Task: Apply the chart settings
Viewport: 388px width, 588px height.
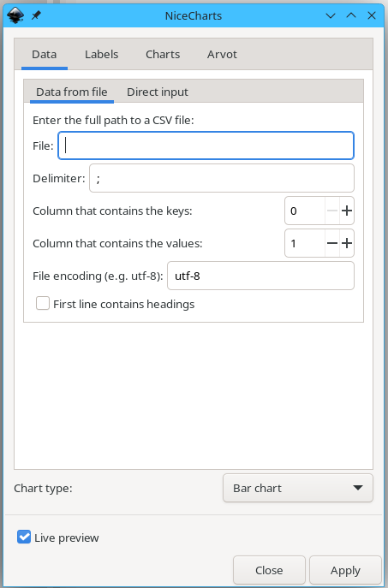Action: (x=345, y=570)
